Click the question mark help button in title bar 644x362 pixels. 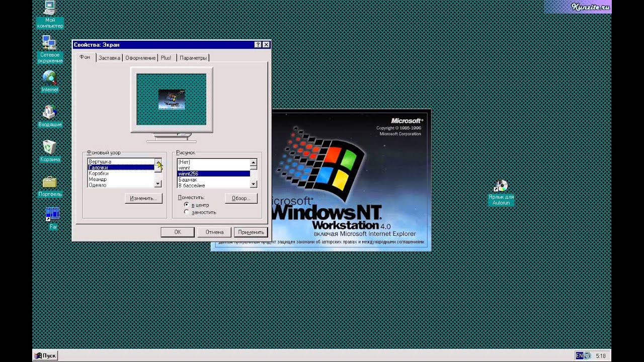pyautogui.click(x=258, y=45)
